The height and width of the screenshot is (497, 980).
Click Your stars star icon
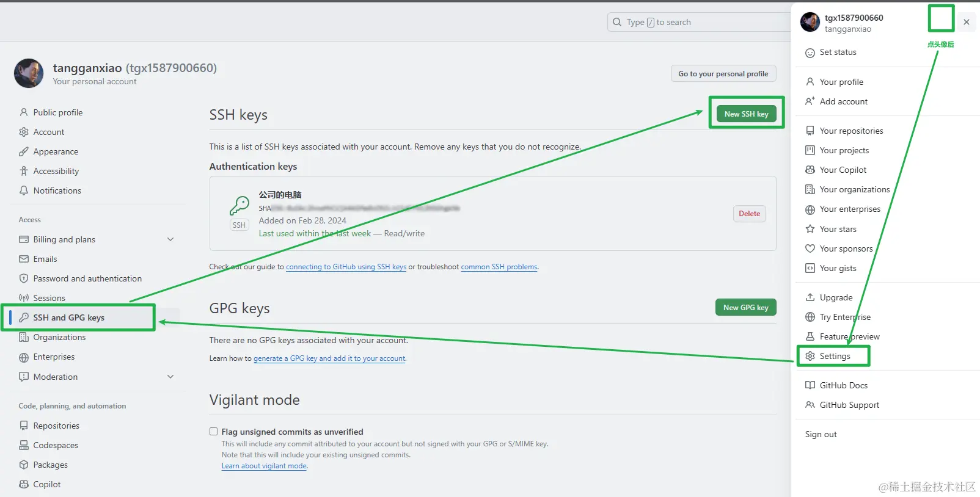tap(810, 229)
